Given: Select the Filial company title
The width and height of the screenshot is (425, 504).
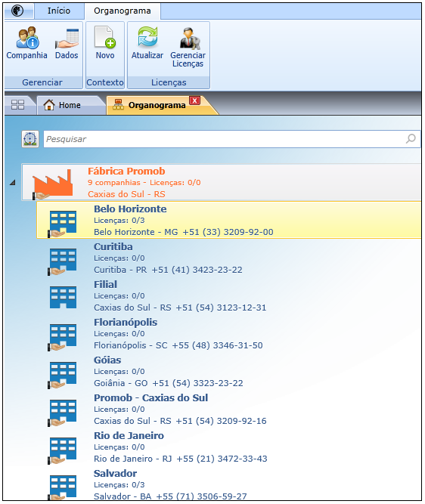Looking at the screenshot, I should coord(105,284).
